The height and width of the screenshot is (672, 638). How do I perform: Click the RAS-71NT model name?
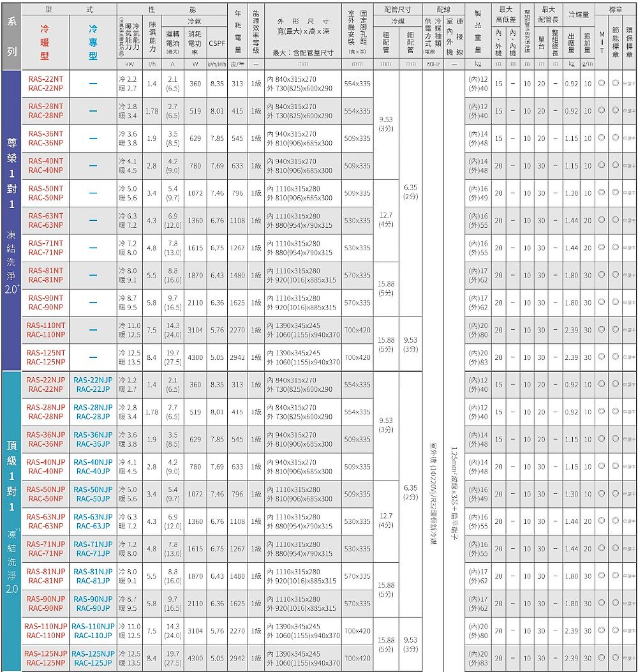coord(46,243)
